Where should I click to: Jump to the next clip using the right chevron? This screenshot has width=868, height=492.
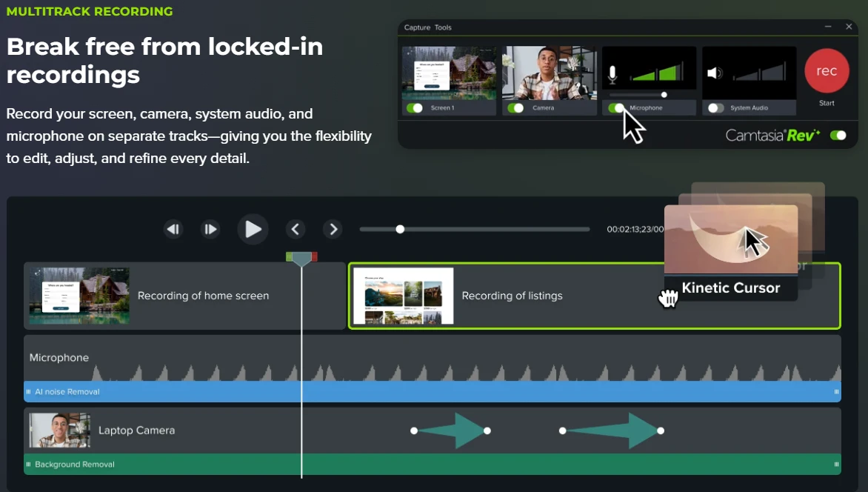[x=333, y=229]
